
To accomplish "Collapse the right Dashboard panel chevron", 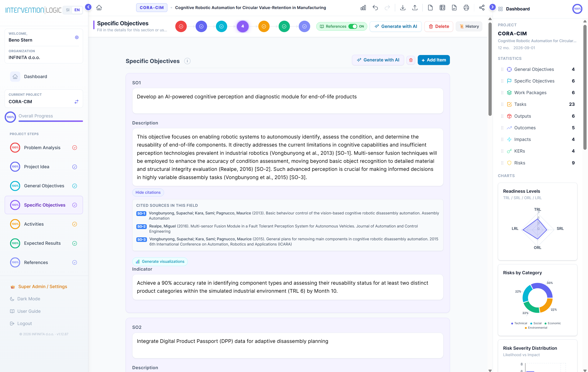I will pos(493,7).
